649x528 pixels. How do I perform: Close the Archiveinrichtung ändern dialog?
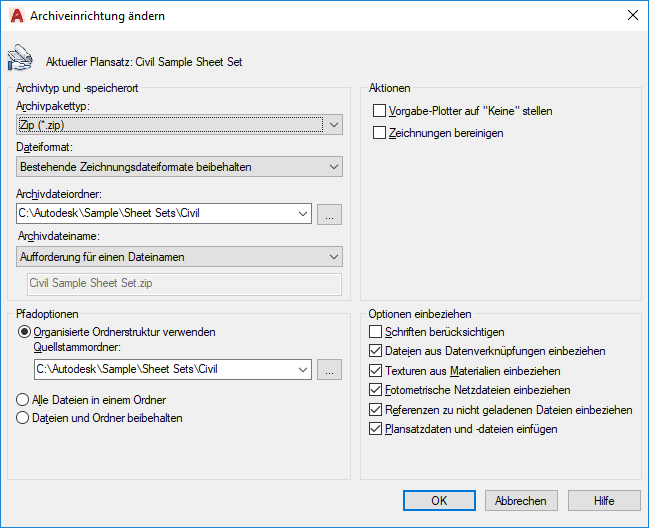point(631,16)
